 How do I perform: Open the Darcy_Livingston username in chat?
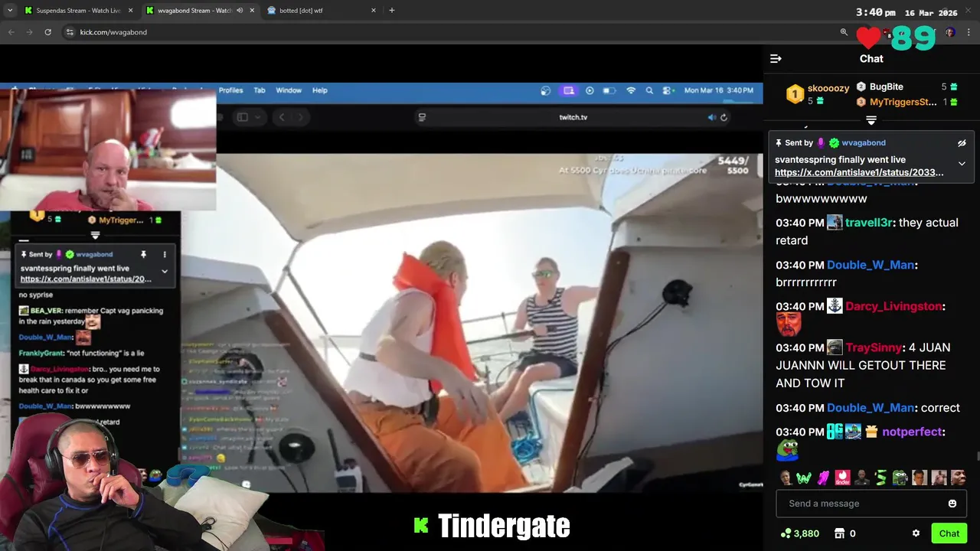pyautogui.click(x=893, y=306)
